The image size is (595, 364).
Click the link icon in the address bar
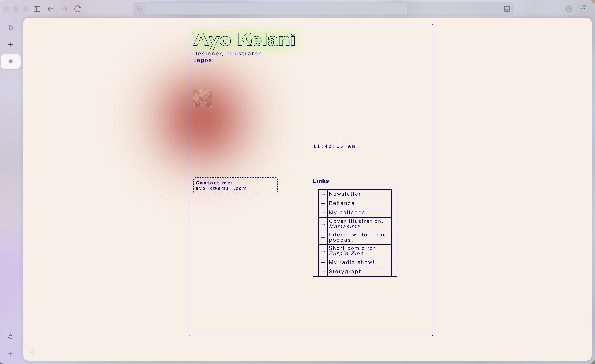pyautogui.click(x=139, y=9)
